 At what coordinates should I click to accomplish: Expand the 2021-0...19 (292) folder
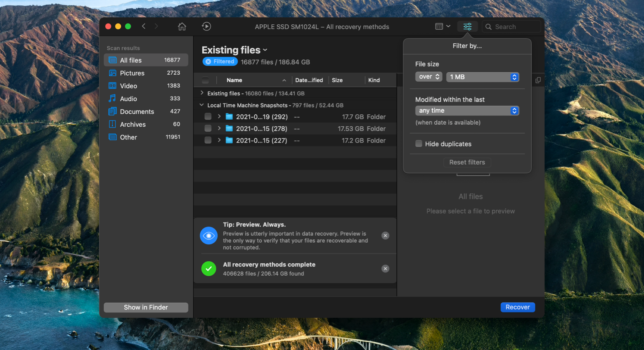(219, 117)
